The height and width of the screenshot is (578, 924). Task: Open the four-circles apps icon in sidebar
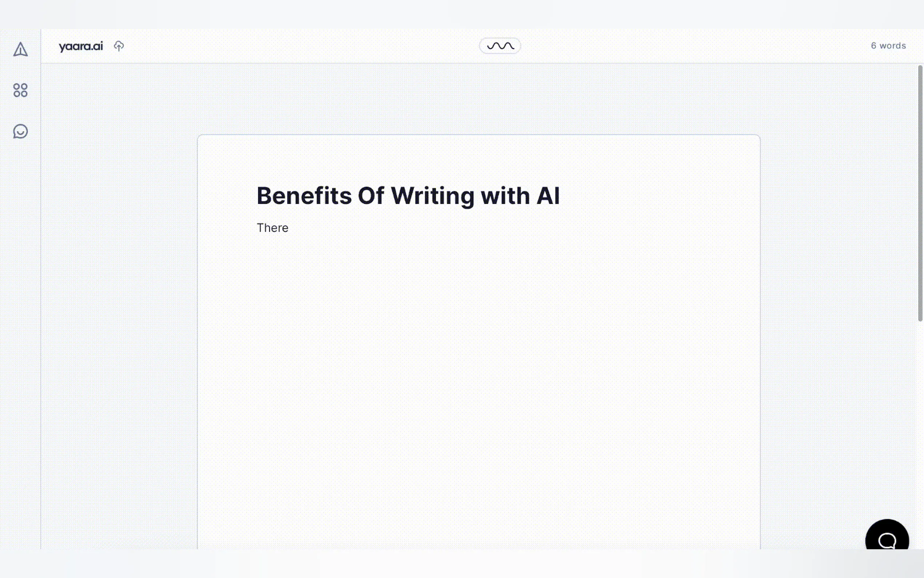[20, 90]
